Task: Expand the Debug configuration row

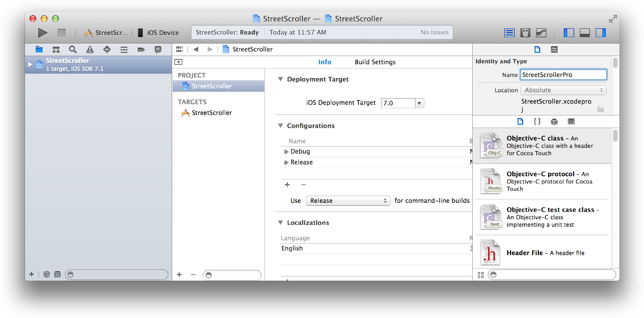Action: pyautogui.click(x=286, y=152)
